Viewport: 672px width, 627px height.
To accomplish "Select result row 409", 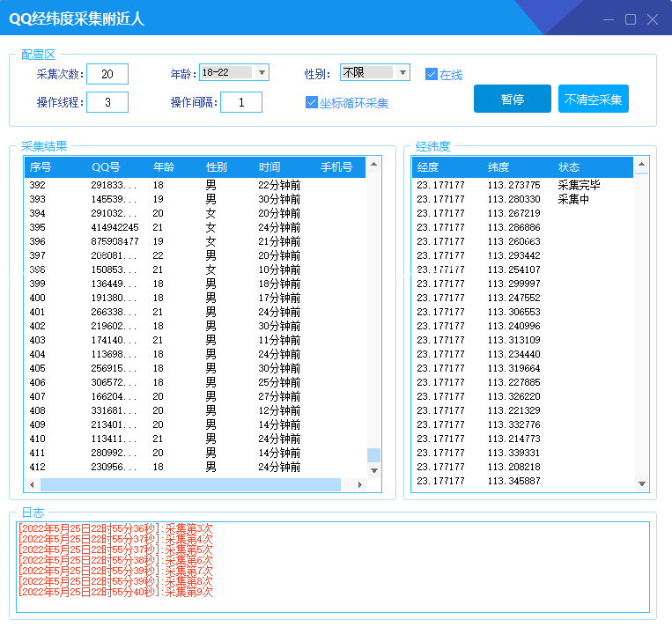I will coord(195,424).
